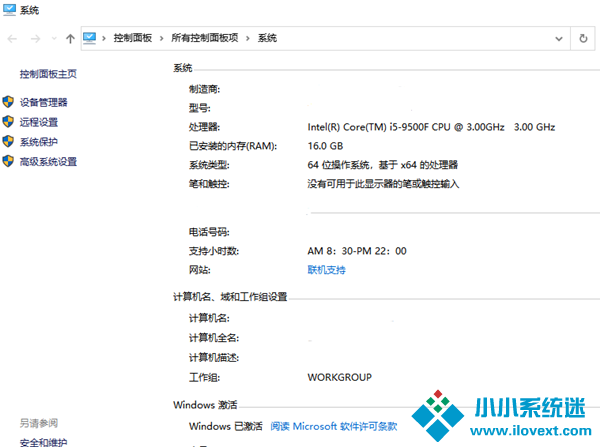Click the 处理器: label
Screen dimensions: 600x447
204,127
